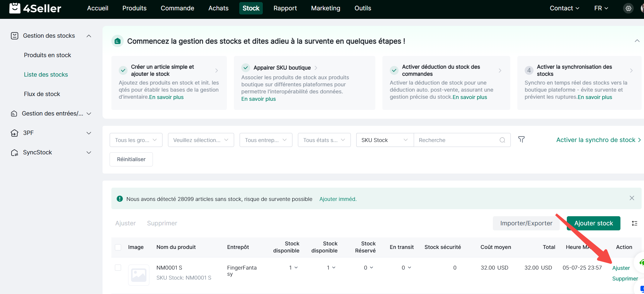Image resolution: width=644 pixels, height=294 pixels.
Task: Go to Flux de stock page
Action: coord(42,94)
